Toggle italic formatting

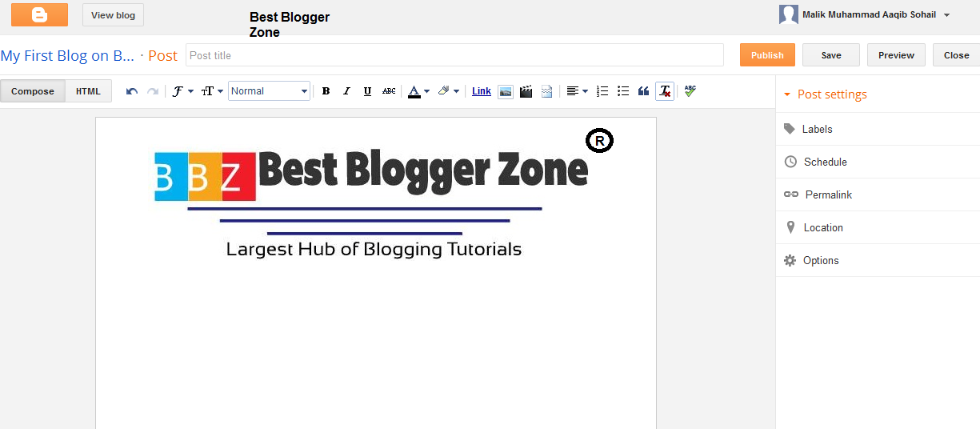pos(346,91)
